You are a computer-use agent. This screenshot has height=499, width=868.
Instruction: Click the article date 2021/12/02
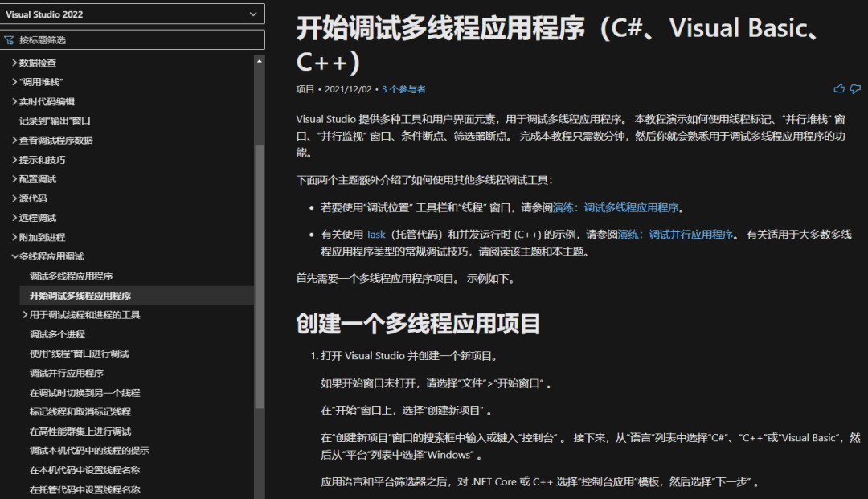pyautogui.click(x=348, y=89)
